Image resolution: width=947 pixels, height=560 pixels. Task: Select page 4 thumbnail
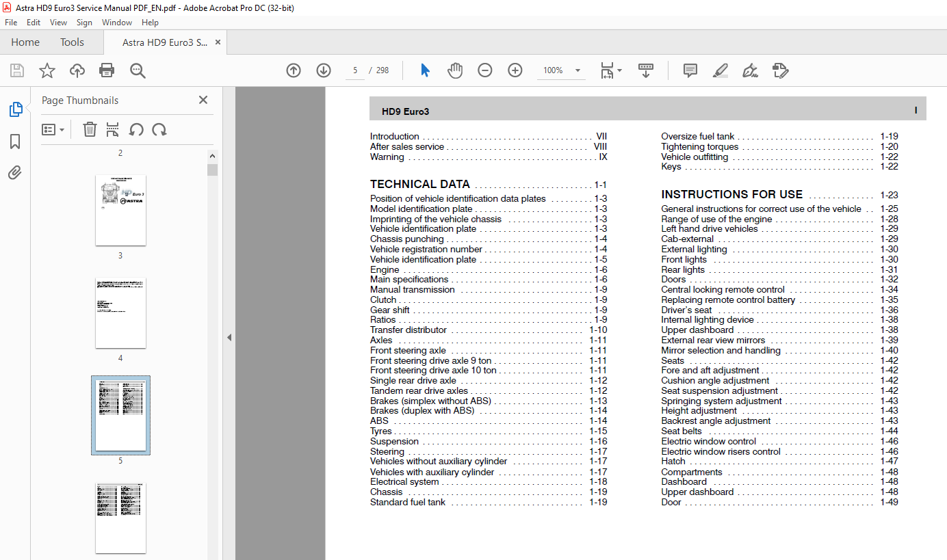120,312
